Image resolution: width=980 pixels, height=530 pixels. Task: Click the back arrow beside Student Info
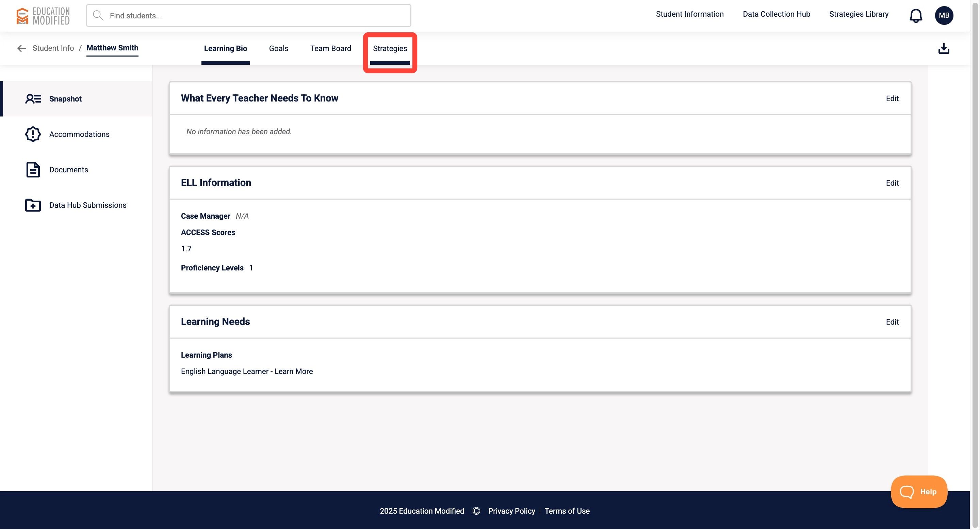pos(22,48)
